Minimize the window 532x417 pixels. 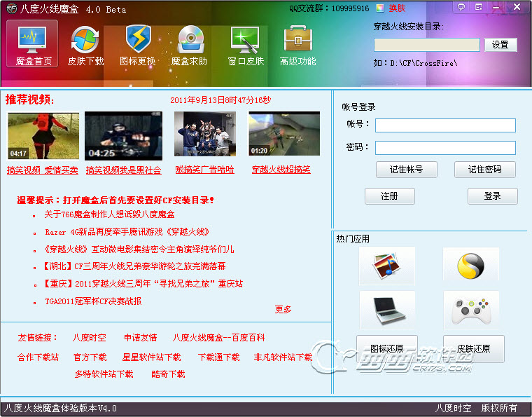pos(496,7)
